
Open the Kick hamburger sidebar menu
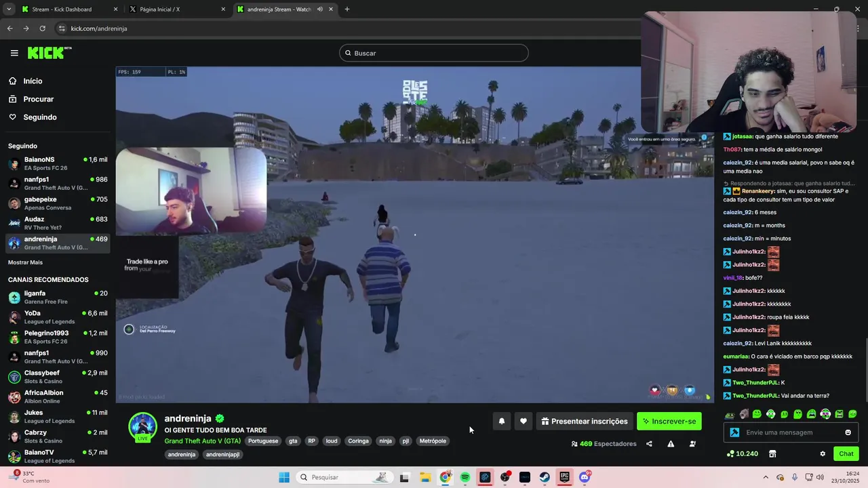pyautogui.click(x=14, y=53)
